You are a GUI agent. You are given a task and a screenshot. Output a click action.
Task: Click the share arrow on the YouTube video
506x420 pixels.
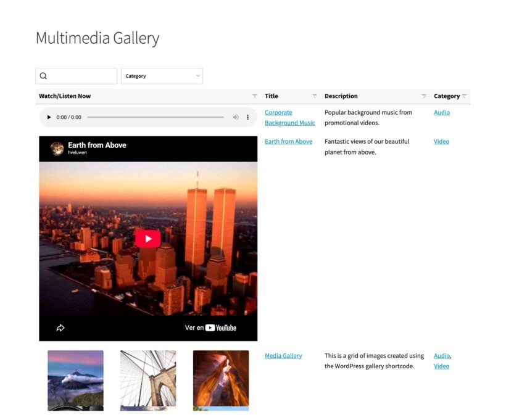60,328
